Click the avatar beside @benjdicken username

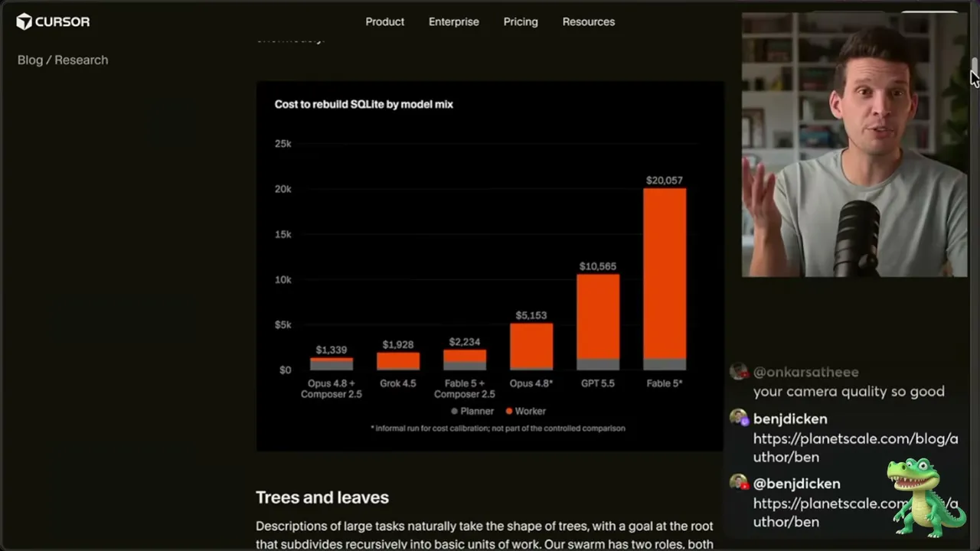(739, 483)
